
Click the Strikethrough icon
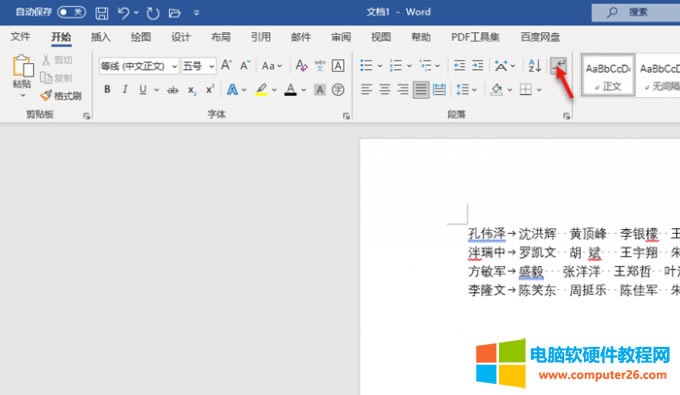(173, 90)
